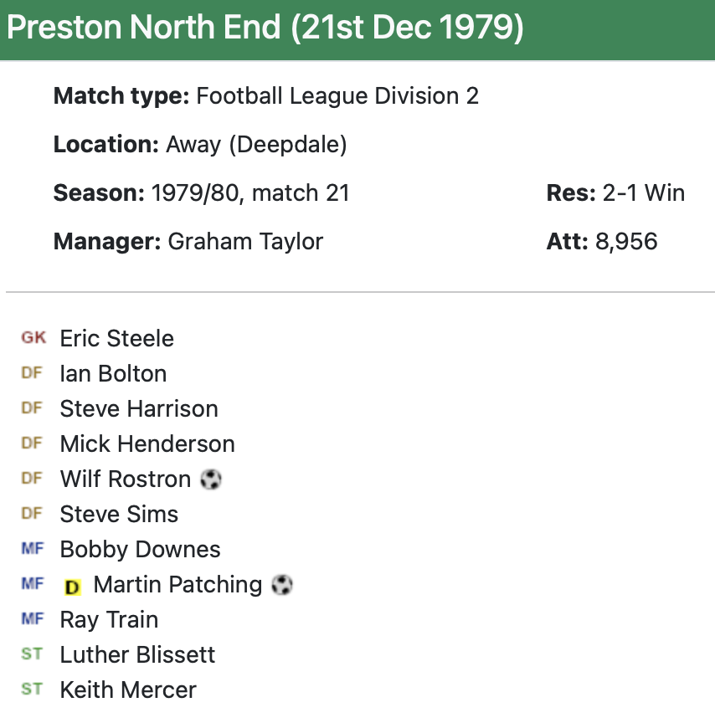Click the 2-1 Win result text

[644, 194]
